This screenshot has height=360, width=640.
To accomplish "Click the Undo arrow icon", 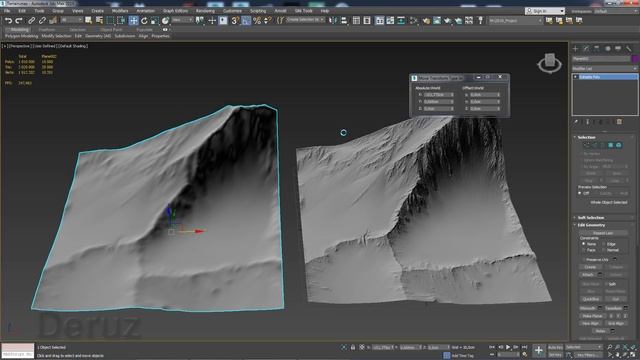I will [x=8, y=20].
